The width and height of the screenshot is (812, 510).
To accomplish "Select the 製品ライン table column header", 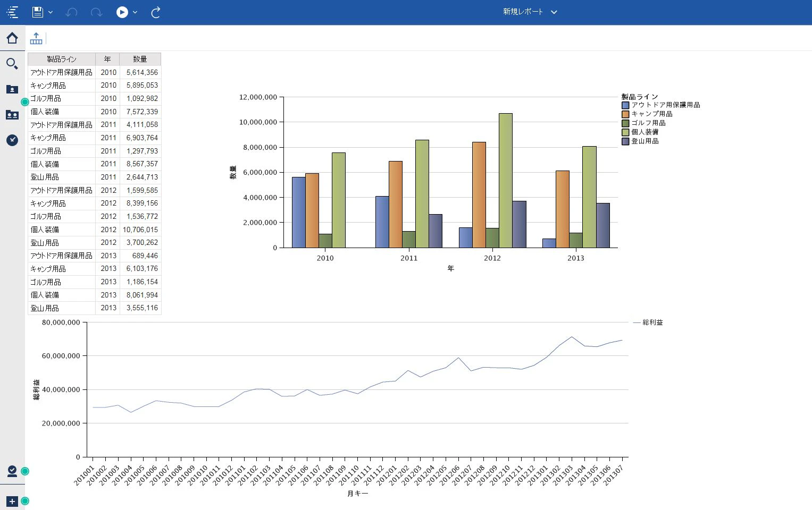I will (62, 59).
